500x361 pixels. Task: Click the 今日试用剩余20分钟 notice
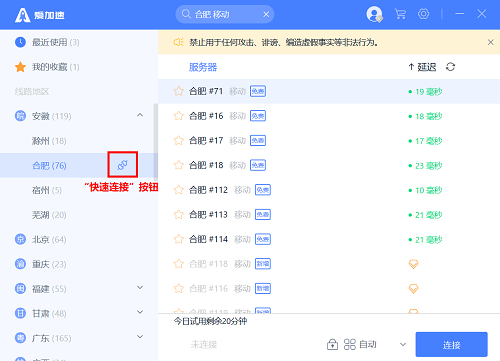[x=210, y=321]
